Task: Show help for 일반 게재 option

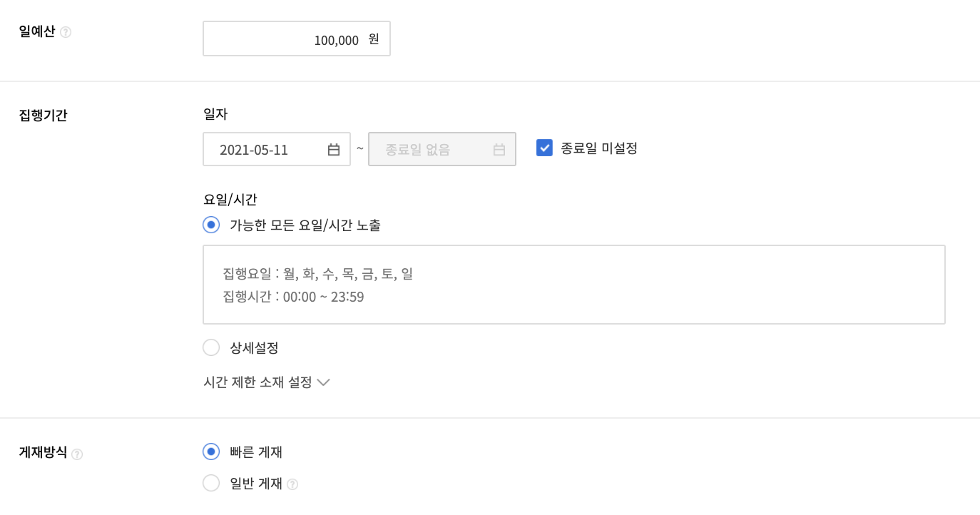Action: tap(292, 484)
